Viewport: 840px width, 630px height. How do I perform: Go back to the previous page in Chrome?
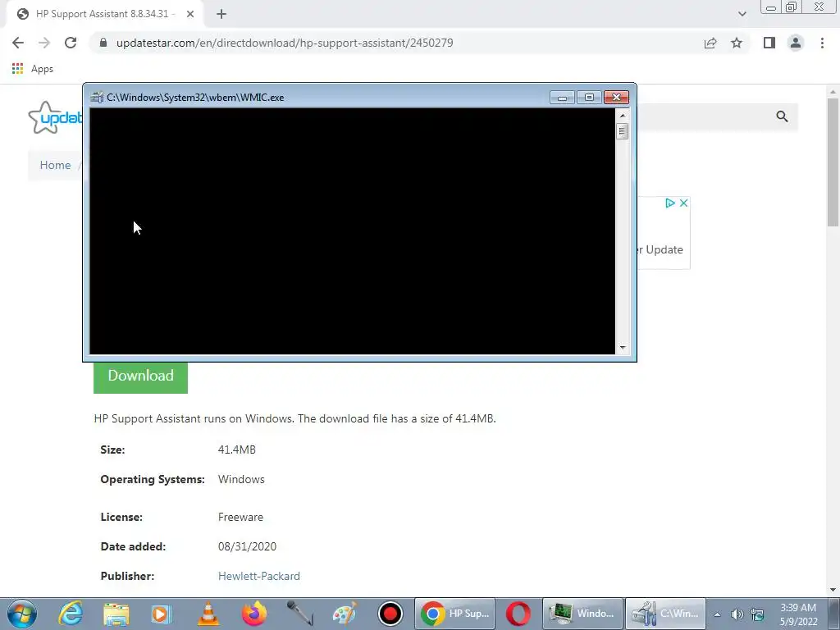pos(18,43)
